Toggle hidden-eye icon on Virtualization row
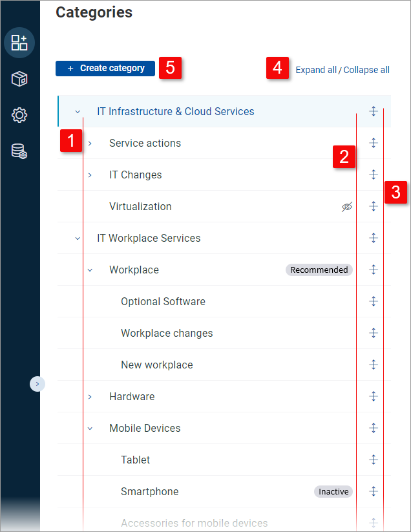The image size is (411, 532). point(347,206)
